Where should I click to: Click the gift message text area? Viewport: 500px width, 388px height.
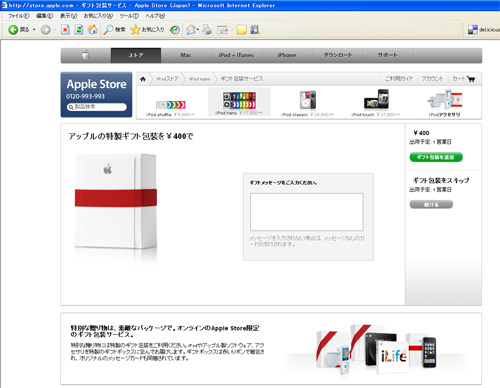tap(307, 212)
